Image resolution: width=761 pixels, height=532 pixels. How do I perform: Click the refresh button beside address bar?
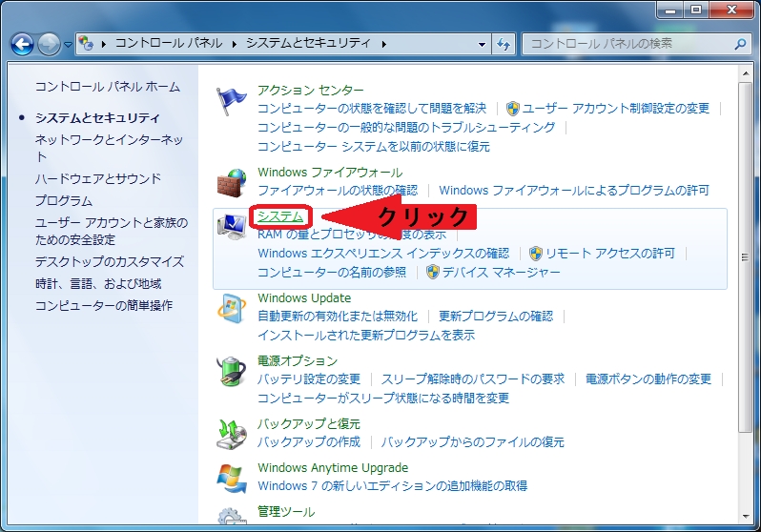tap(504, 44)
